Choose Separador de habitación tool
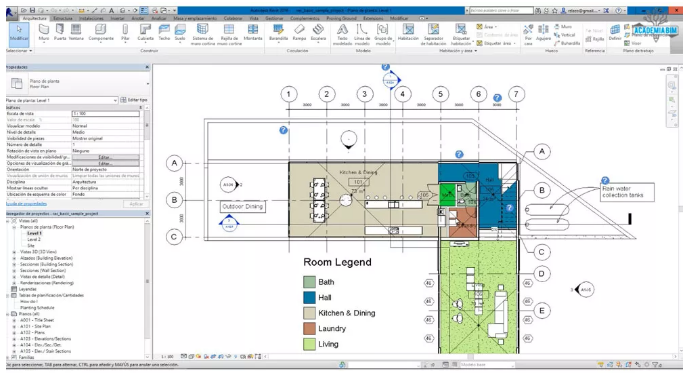This screenshot has height=373, width=692. pyautogui.click(x=433, y=34)
